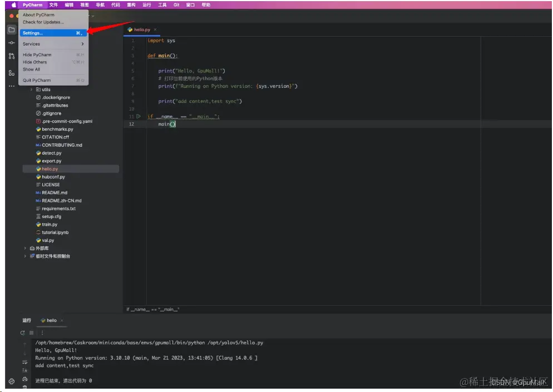The height and width of the screenshot is (392, 553).
Task: Select hello.py in project tree
Action: coord(47,169)
